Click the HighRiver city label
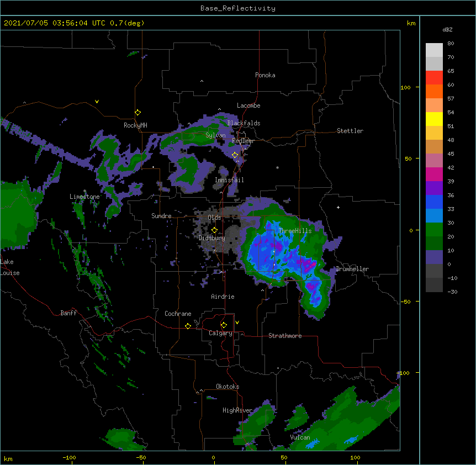This screenshot has width=476, height=465. (x=237, y=410)
